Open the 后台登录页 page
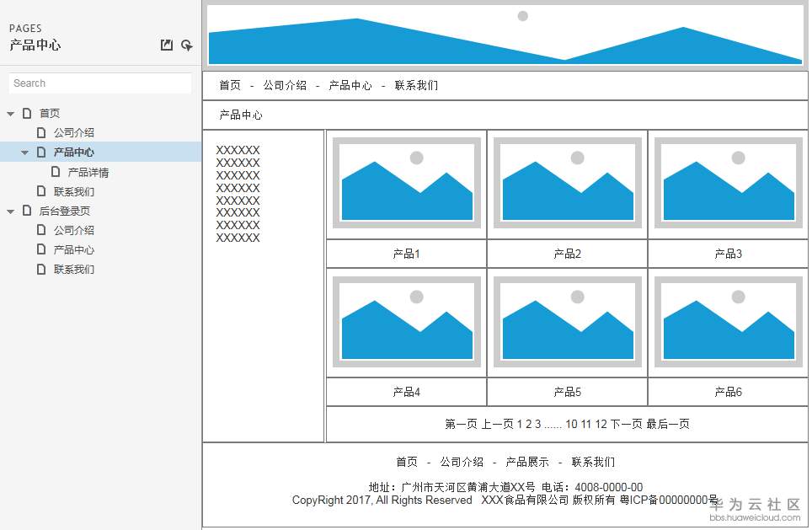Viewport: 812px width, 530px height. click(65, 211)
